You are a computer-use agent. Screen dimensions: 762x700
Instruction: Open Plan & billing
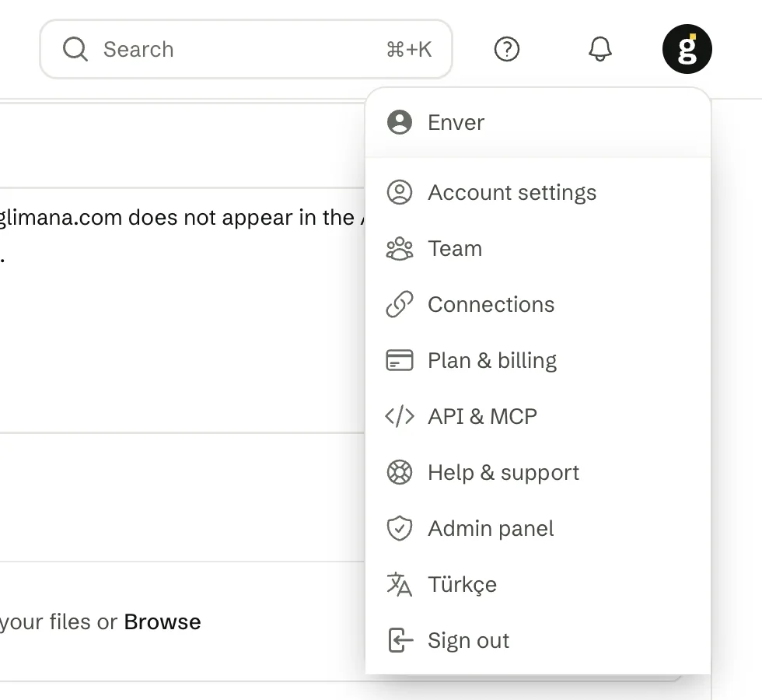(x=538, y=360)
